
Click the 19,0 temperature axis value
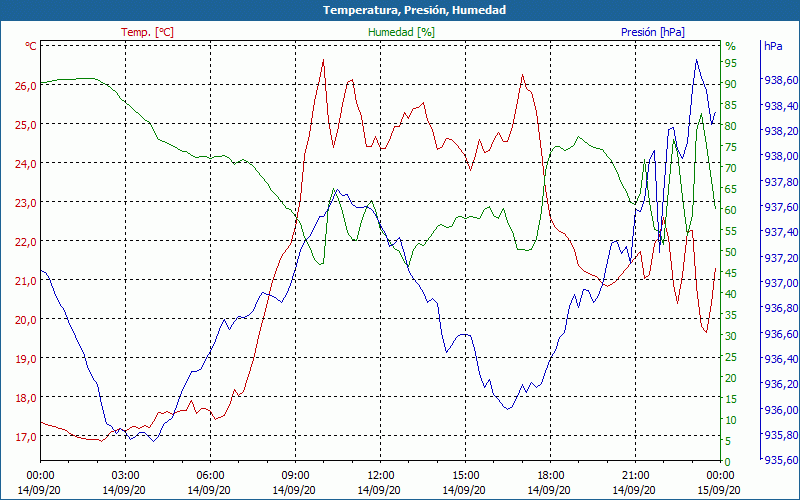(26, 359)
